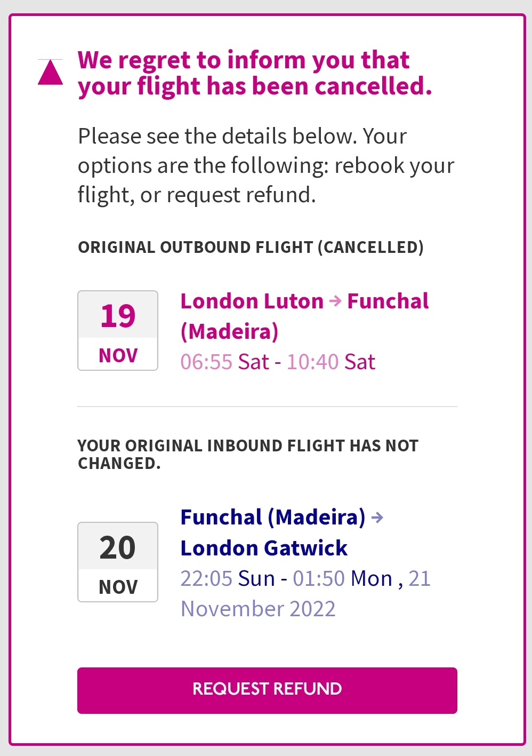Tap the London Gatwick airport name
Screen dimensions: 532x756
264,548
